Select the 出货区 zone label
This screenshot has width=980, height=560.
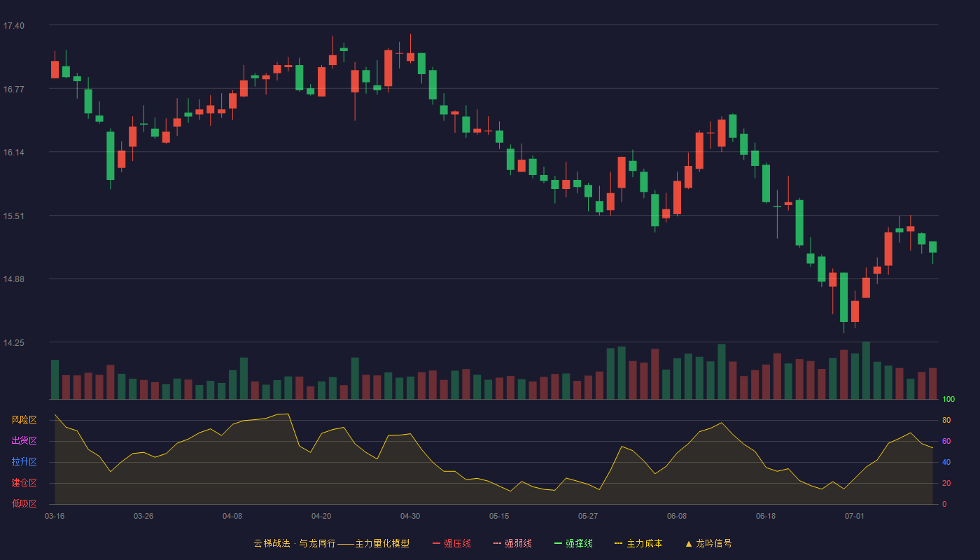[24, 441]
